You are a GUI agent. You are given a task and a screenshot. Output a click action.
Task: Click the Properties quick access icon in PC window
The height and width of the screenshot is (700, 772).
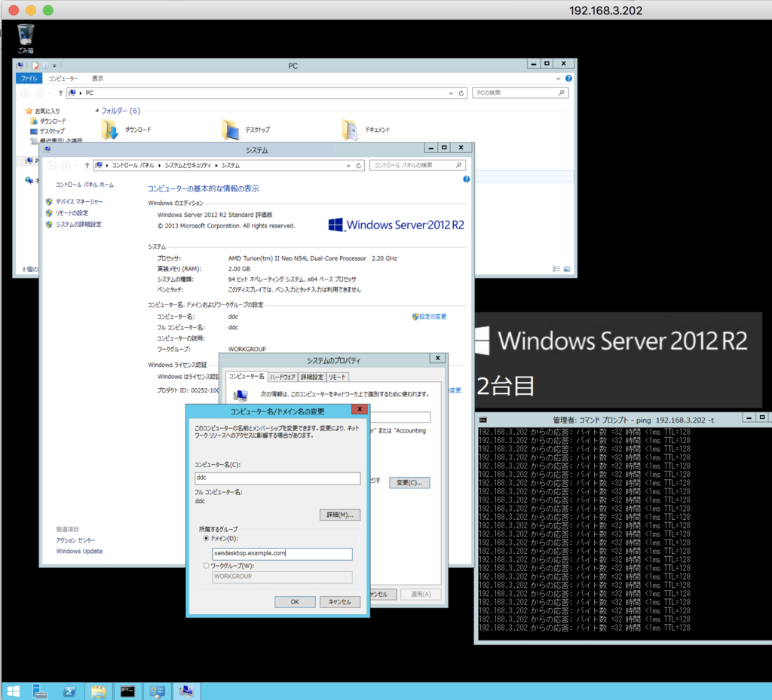[x=35, y=66]
